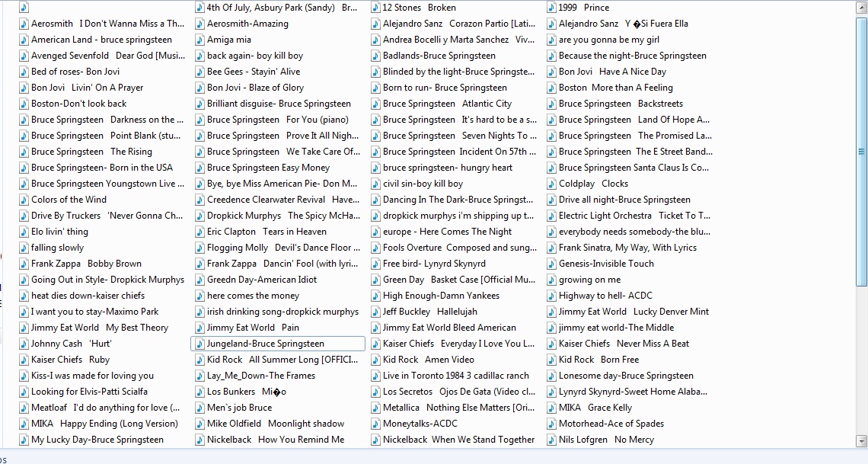Click the scroll down arrow of the file list

click(861, 441)
